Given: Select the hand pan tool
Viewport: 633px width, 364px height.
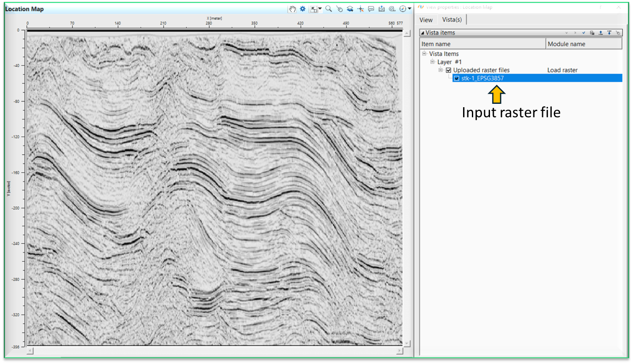Looking at the screenshot, I should [x=292, y=9].
